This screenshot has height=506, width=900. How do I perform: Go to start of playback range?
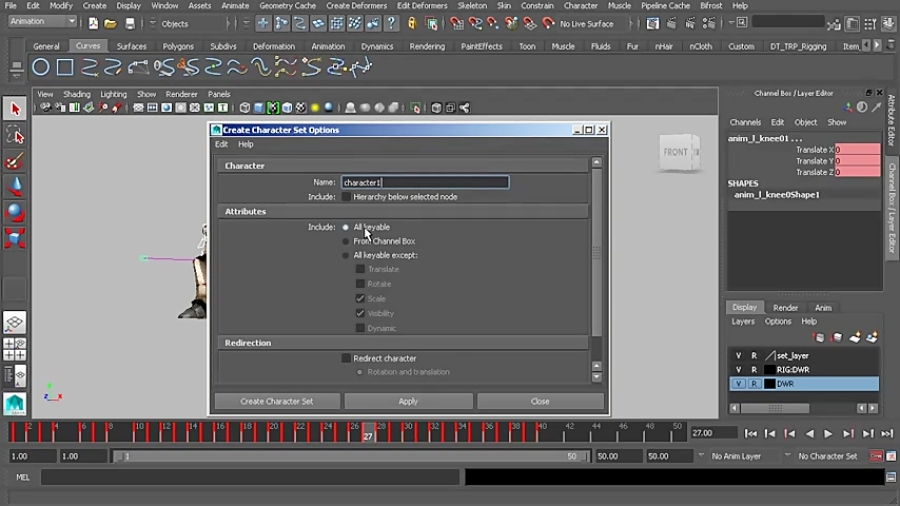pyautogui.click(x=750, y=434)
